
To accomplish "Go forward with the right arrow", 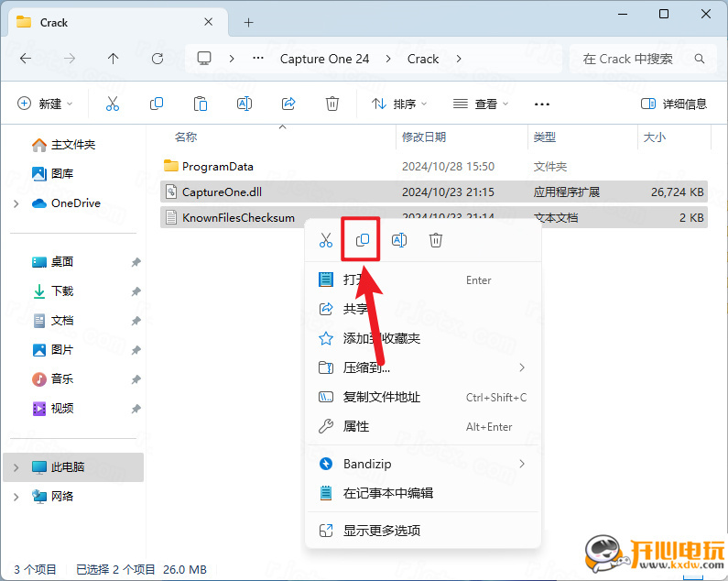I will [70, 59].
